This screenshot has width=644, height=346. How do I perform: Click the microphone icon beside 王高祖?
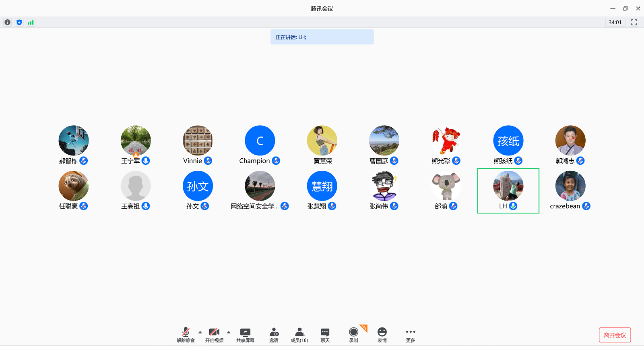pyautogui.click(x=146, y=206)
